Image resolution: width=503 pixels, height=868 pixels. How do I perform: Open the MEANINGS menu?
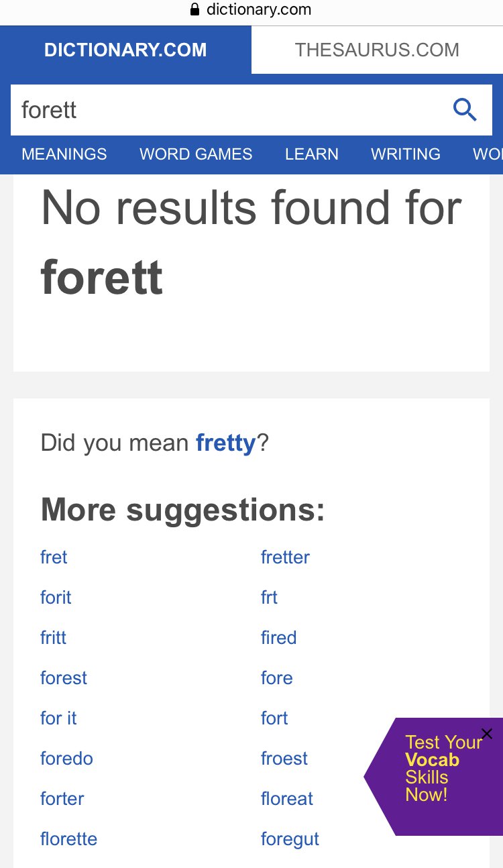pyautogui.click(x=64, y=154)
